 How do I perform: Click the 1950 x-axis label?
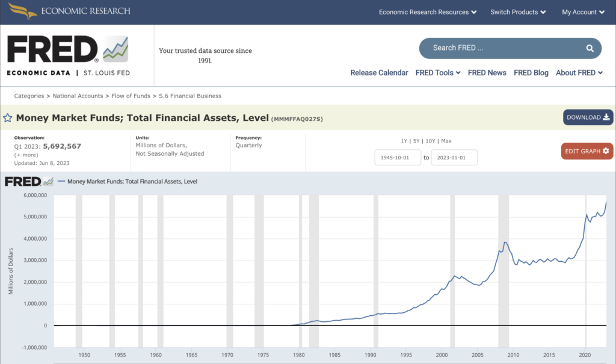point(84,355)
